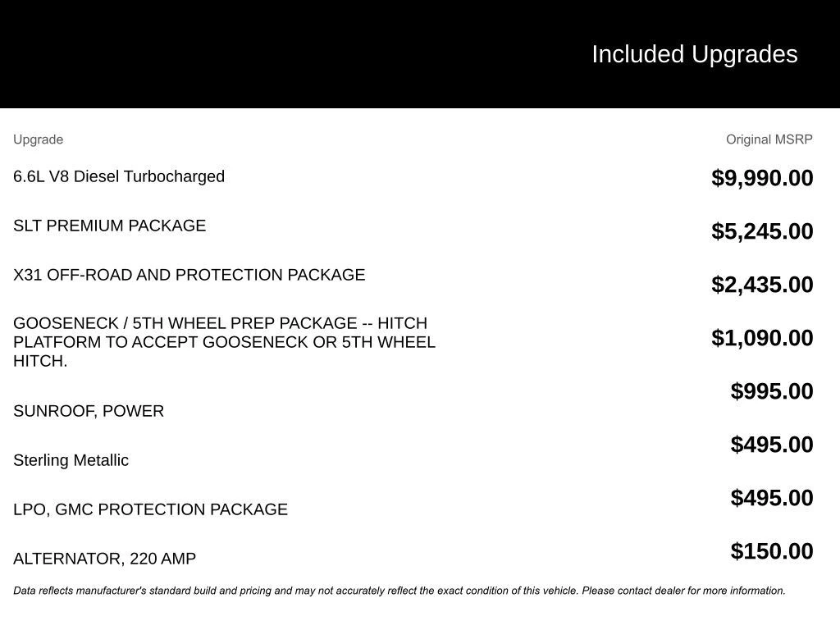Select the Sterling Metallic upgrade
The width and height of the screenshot is (840, 630).
coord(71,460)
